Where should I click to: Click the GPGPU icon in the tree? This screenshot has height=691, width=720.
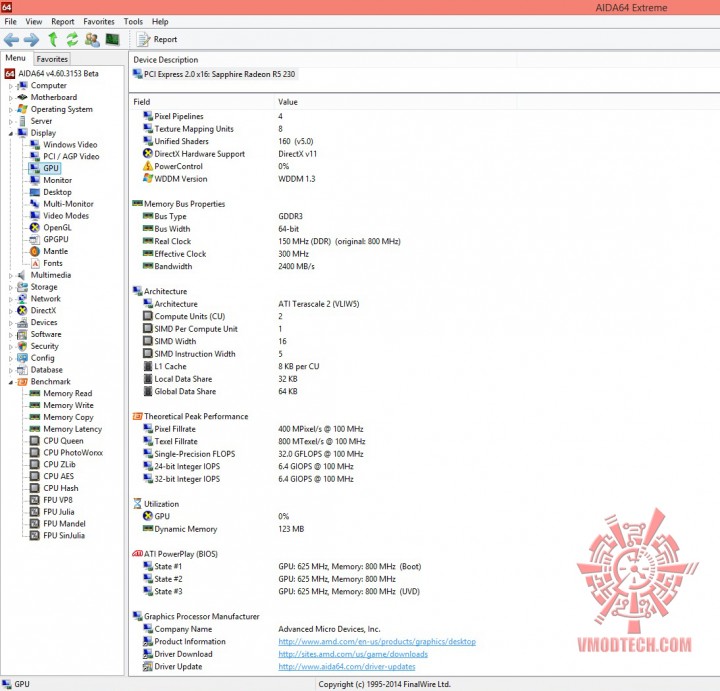(35, 239)
